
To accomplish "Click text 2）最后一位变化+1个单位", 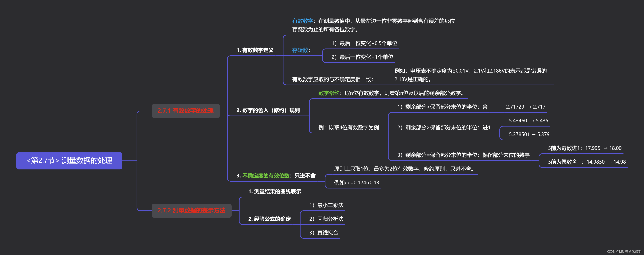I will point(362,57).
